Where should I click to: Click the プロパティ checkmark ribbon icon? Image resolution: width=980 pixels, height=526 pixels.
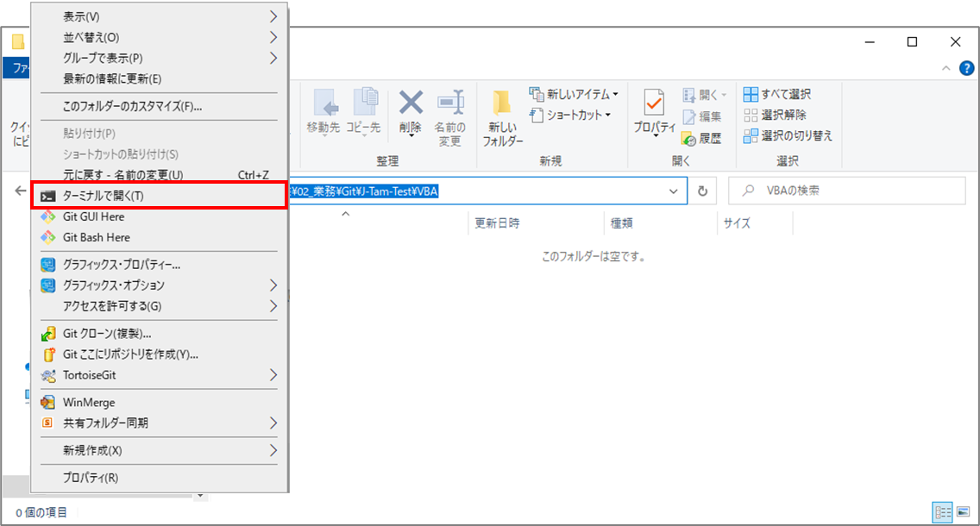(654, 103)
